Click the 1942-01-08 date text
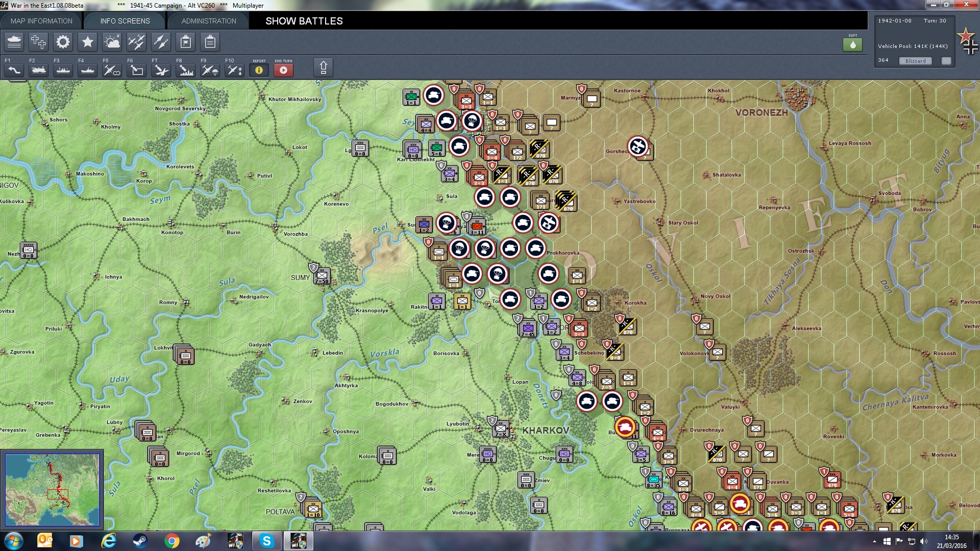This screenshot has width=980, height=551. pos(895,21)
